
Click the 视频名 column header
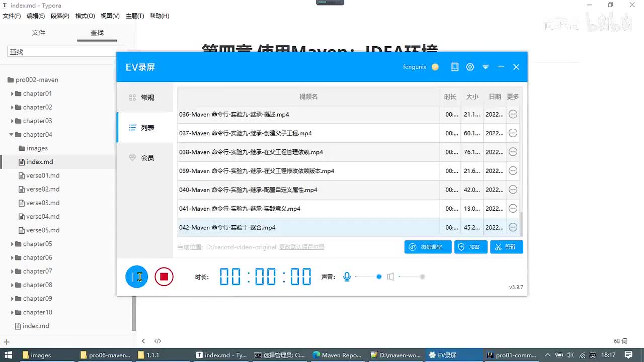[x=308, y=97]
